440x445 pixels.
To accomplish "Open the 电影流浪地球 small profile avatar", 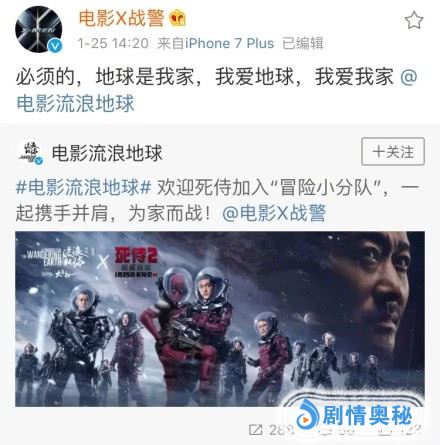I will [x=30, y=153].
